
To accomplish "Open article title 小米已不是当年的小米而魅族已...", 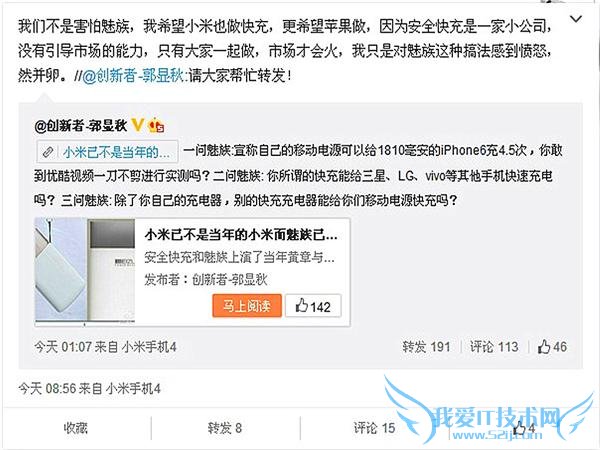I will [241, 234].
